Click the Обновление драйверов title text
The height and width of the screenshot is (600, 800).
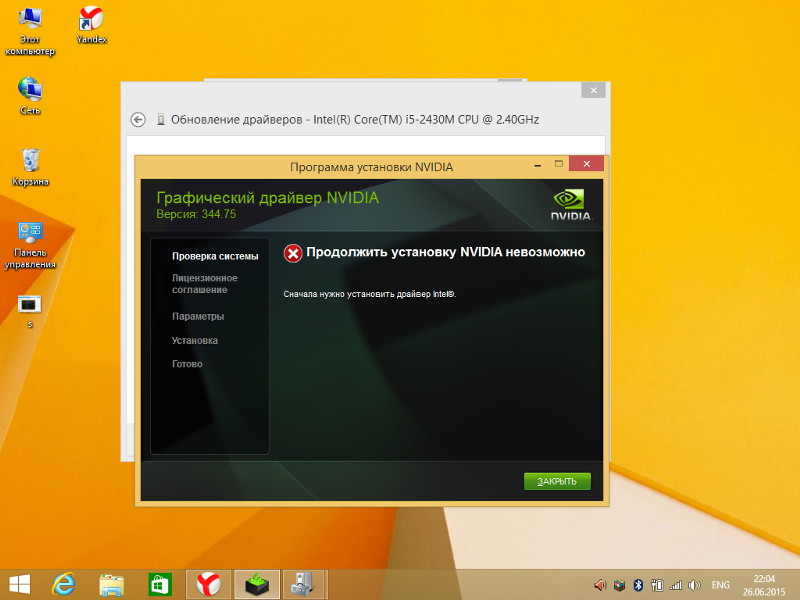355,119
